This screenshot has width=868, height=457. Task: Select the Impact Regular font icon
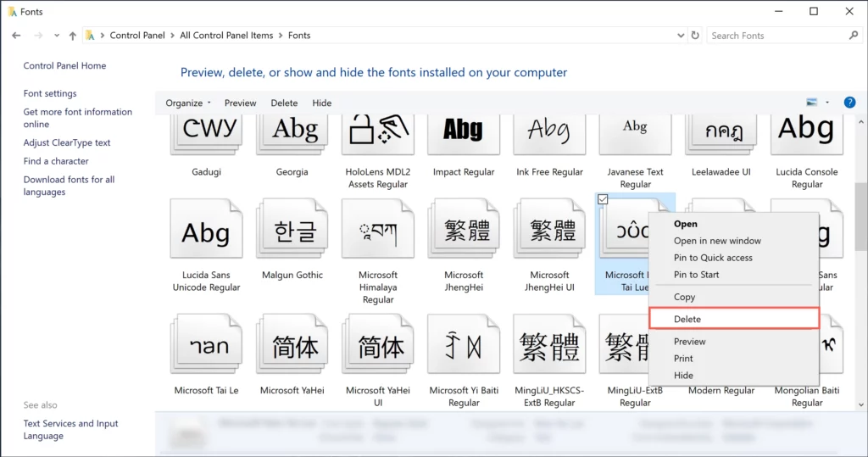pyautogui.click(x=464, y=133)
